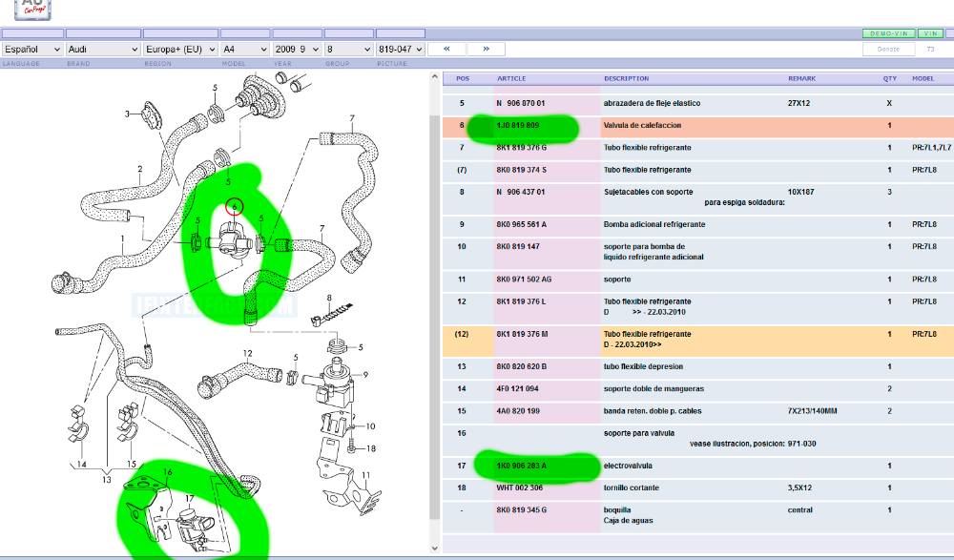Click the DEMO-VIN button
954x560 pixels.
coord(889,33)
